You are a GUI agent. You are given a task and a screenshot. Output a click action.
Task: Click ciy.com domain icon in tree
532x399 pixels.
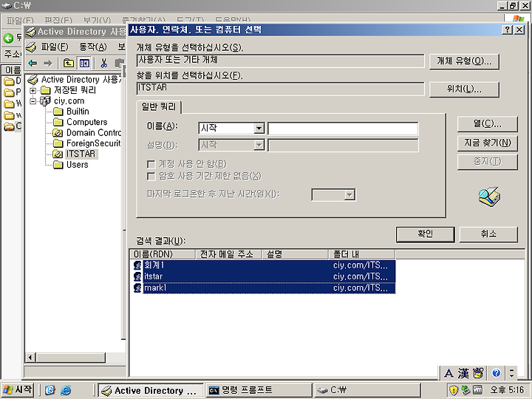[x=45, y=100]
